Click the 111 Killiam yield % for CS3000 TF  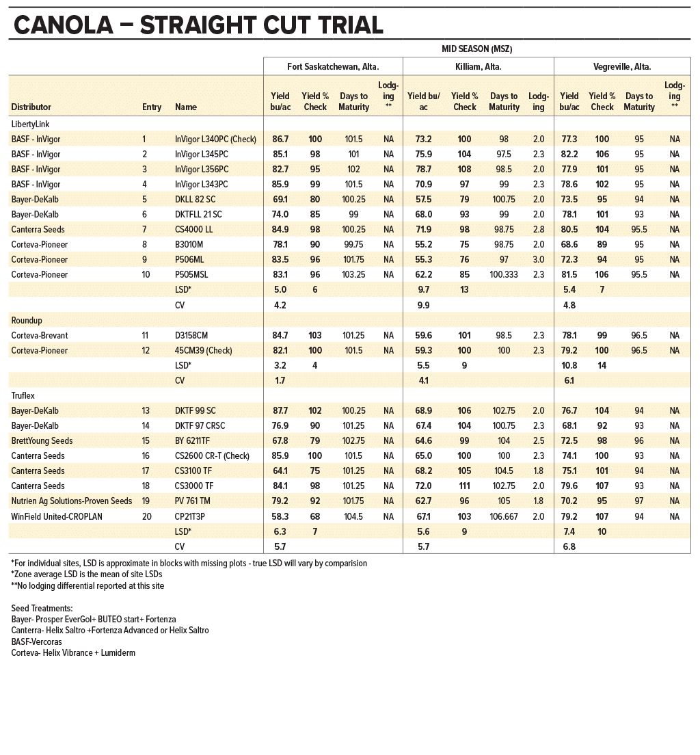[x=465, y=486]
